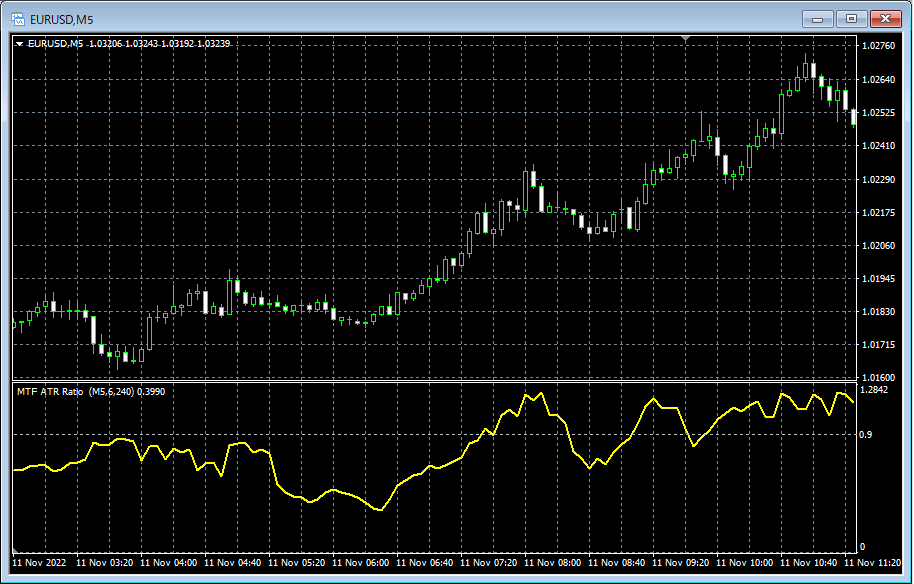Click the 11 Nov 06:00 time label

click(360, 563)
